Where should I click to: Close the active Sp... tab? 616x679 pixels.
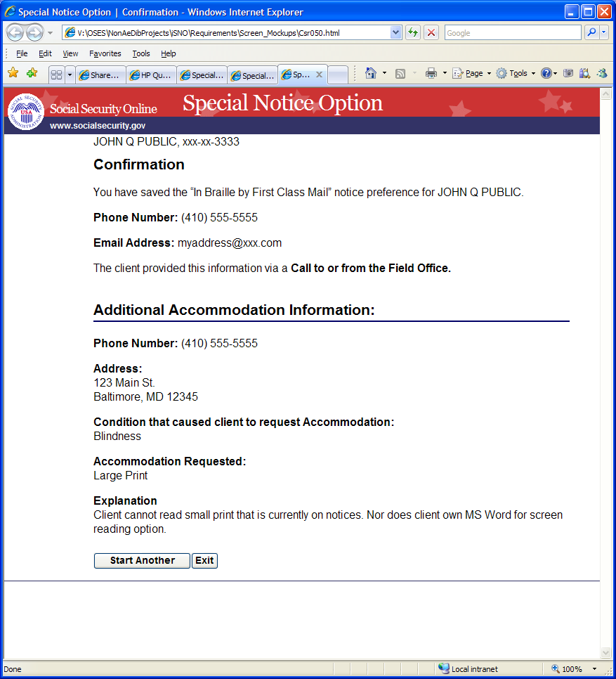[320, 75]
